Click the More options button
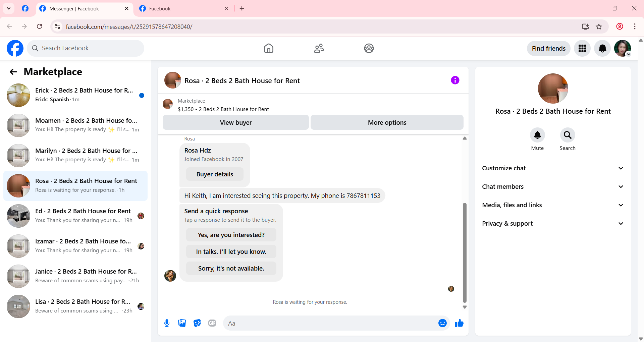The height and width of the screenshot is (342, 644). (387, 122)
